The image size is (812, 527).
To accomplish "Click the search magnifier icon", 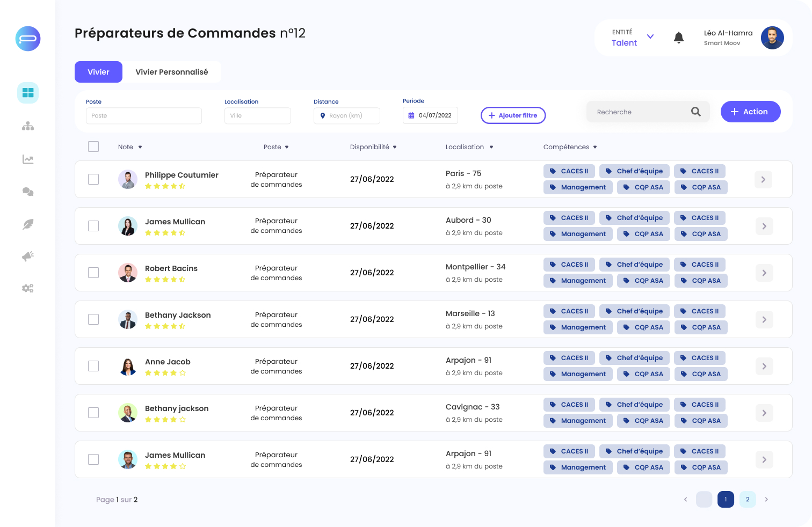I will pos(696,112).
